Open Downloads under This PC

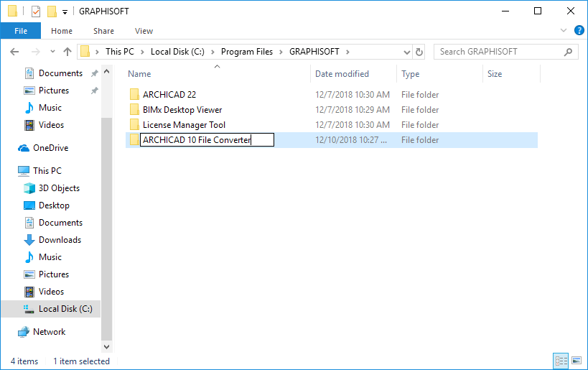coord(60,240)
